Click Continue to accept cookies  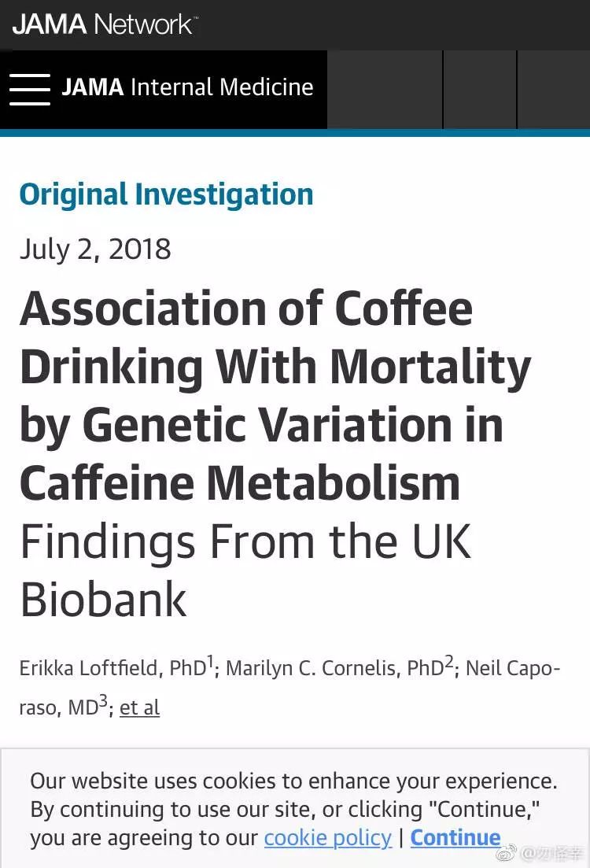tap(455, 837)
